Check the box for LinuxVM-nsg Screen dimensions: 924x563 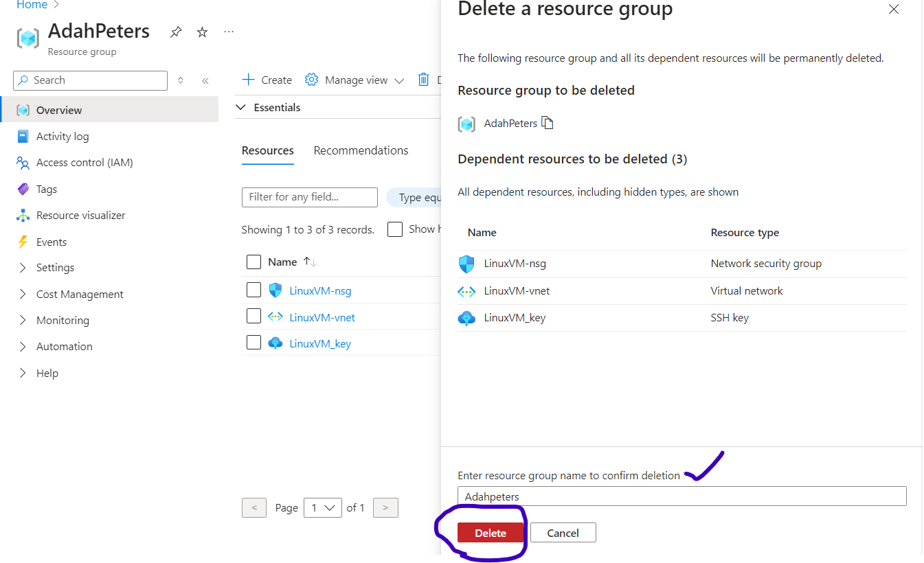pyautogui.click(x=253, y=290)
